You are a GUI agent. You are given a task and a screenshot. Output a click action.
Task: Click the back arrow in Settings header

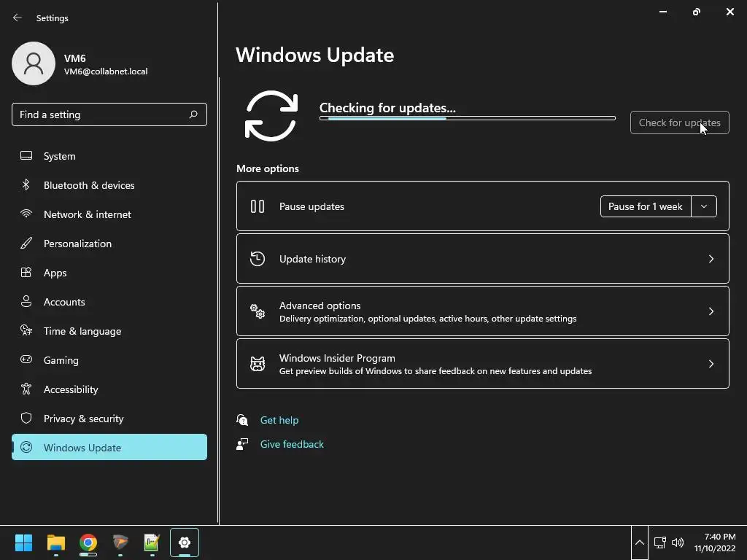[x=18, y=18]
